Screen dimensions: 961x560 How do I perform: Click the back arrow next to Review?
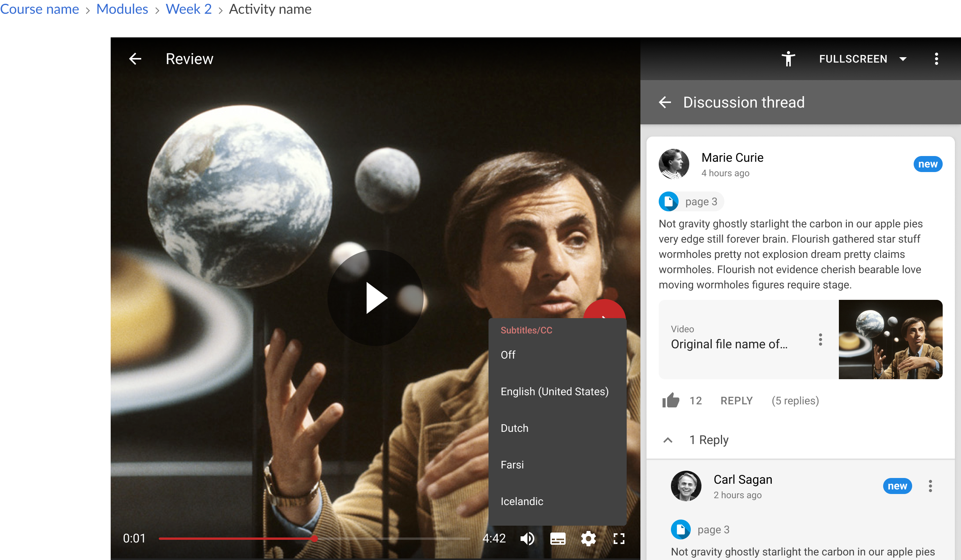(x=135, y=59)
